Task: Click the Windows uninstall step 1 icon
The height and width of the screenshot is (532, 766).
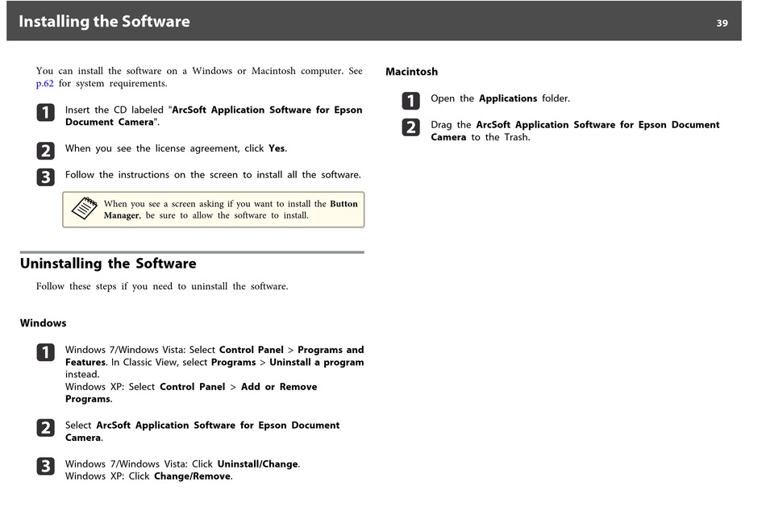Action: (x=46, y=352)
